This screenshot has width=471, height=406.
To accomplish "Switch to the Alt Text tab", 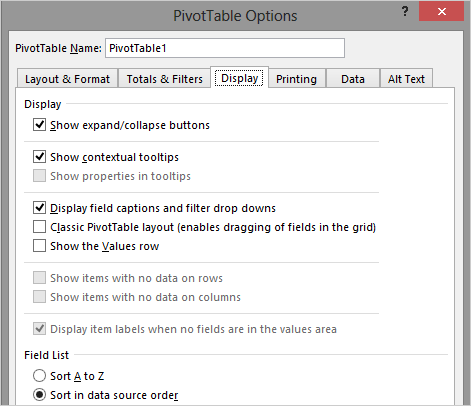I will pyautogui.click(x=406, y=79).
